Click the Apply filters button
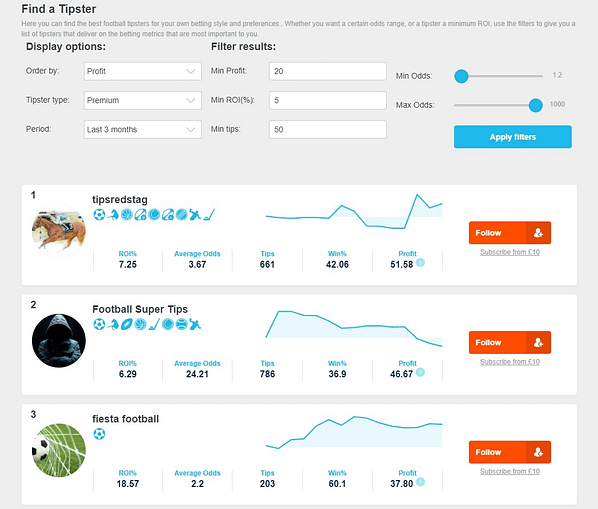The height and width of the screenshot is (509, 598). tap(513, 137)
